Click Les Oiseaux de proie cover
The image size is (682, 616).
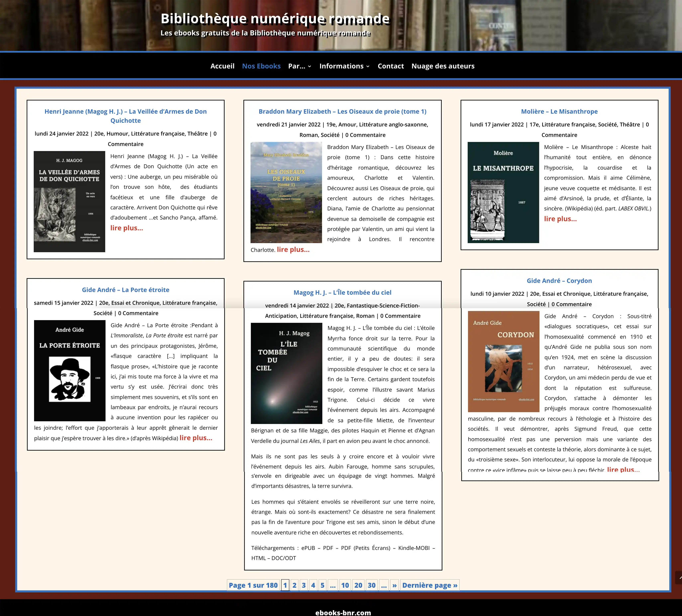pos(286,192)
